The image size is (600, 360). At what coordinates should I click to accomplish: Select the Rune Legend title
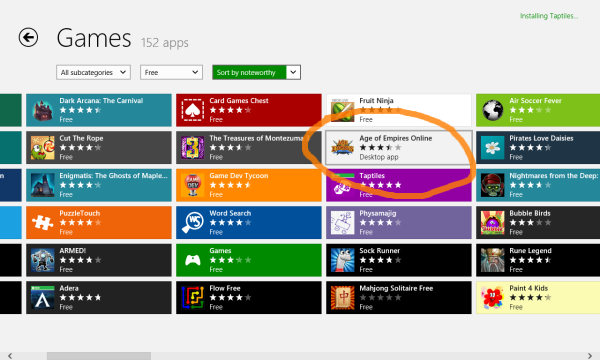(x=530, y=251)
